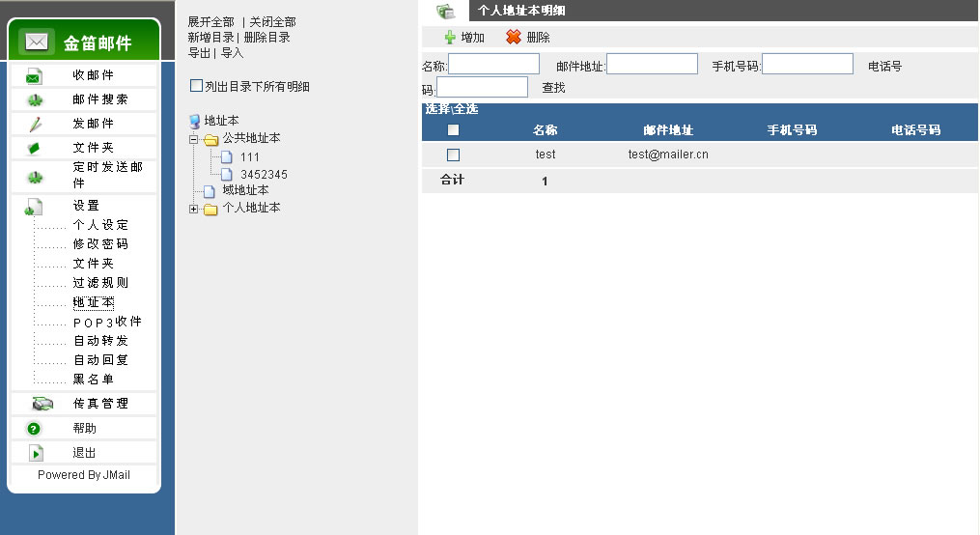
Task: Click the Search (查找) button
Action: coord(553,88)
